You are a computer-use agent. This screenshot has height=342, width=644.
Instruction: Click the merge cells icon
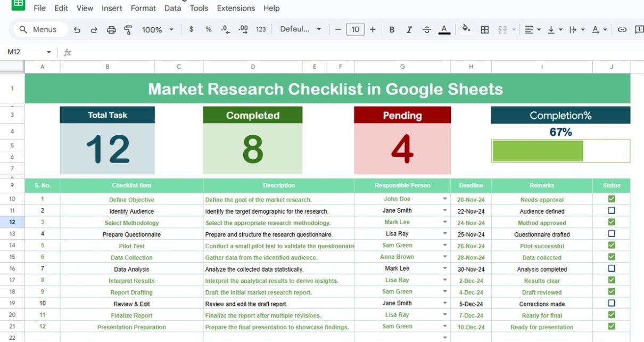[502, 30]
